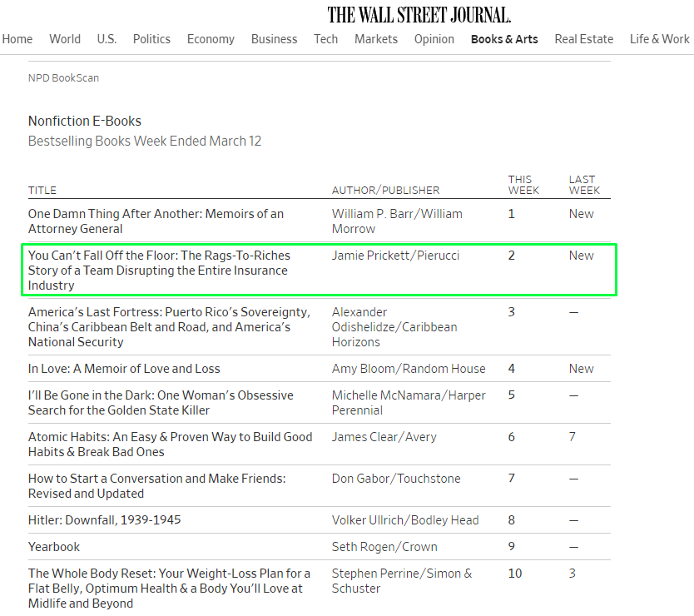Click the Atomic Habits book title
The height and width of the screenshot is (616, 694).
pos(170,444)
